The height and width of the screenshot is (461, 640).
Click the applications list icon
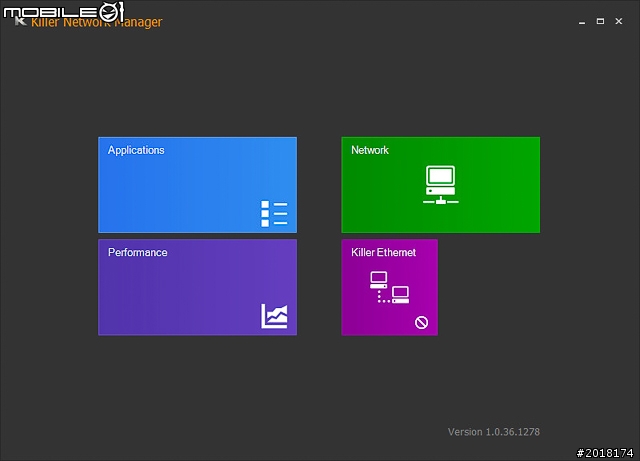pyautogui.click(x=274, y=214)
